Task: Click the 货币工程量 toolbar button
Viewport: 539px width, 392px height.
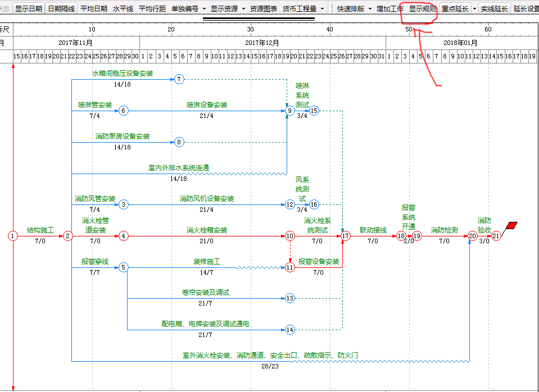Action: (300, 8)
